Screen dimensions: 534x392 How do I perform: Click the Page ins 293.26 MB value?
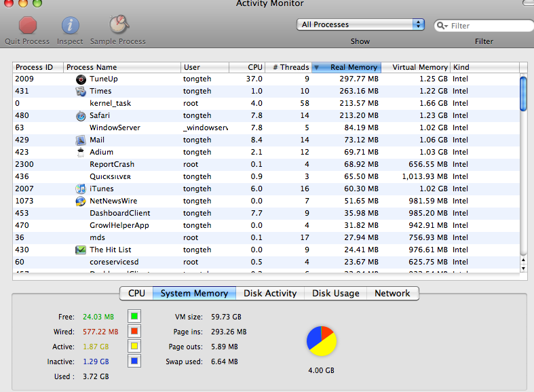click(x=229, y=332)
